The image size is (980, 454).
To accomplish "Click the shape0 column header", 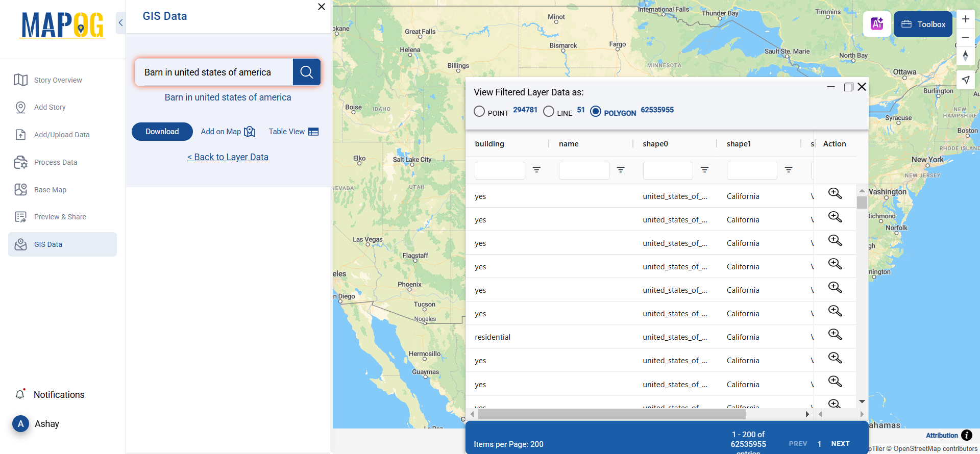I will [x=655, y=144].
